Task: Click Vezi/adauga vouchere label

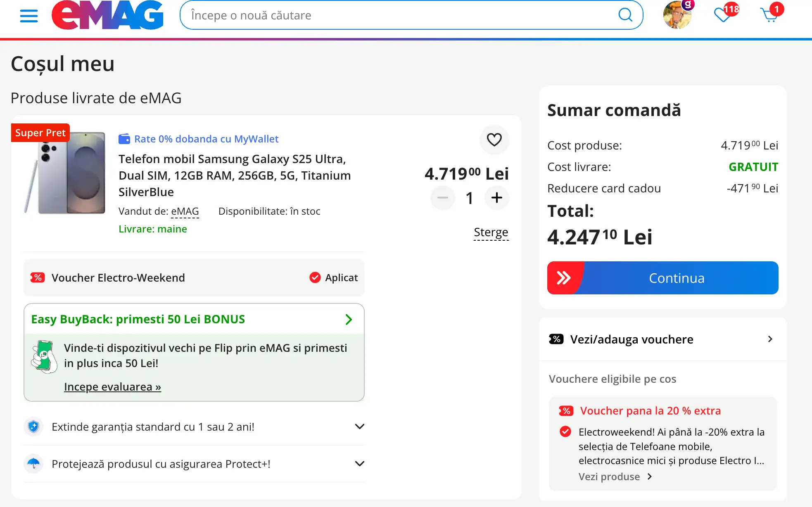Action: point(632,339)
